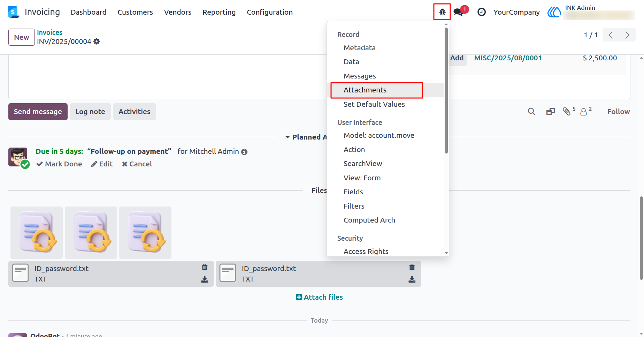Open the conversations chat icon
The width and height of the screenshot is (644, 337).
(459, 12)
